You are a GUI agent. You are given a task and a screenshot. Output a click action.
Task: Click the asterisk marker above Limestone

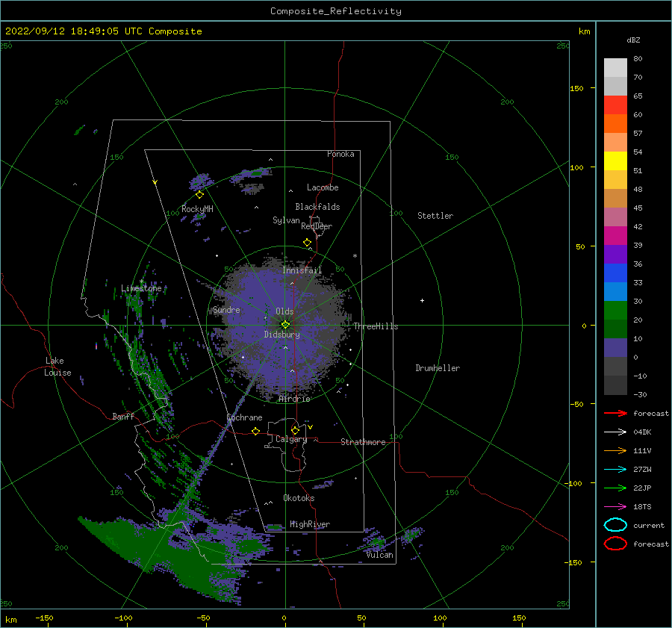click(141, 282)
